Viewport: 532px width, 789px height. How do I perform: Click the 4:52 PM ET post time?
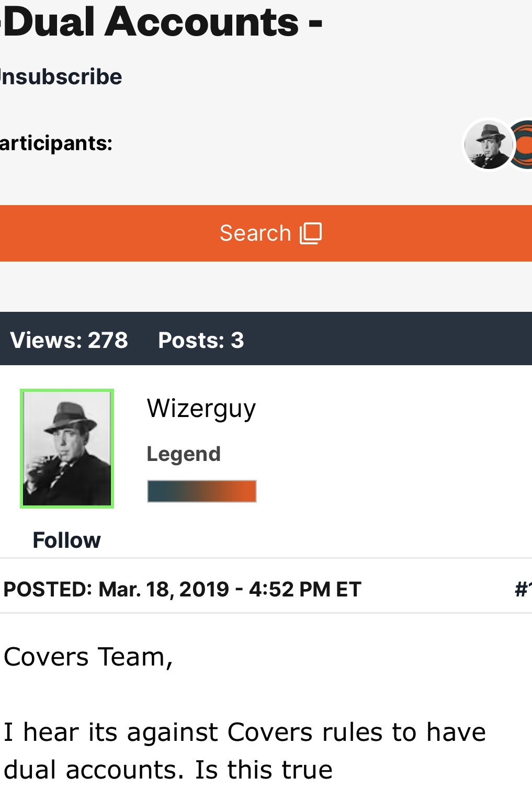pyautogui.click(x=305, y=589)
